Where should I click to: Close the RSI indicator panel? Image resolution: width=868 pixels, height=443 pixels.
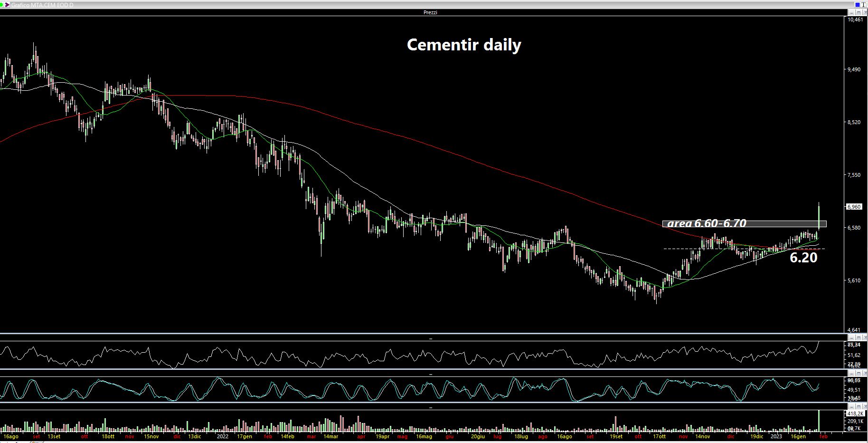pos(865,338)
